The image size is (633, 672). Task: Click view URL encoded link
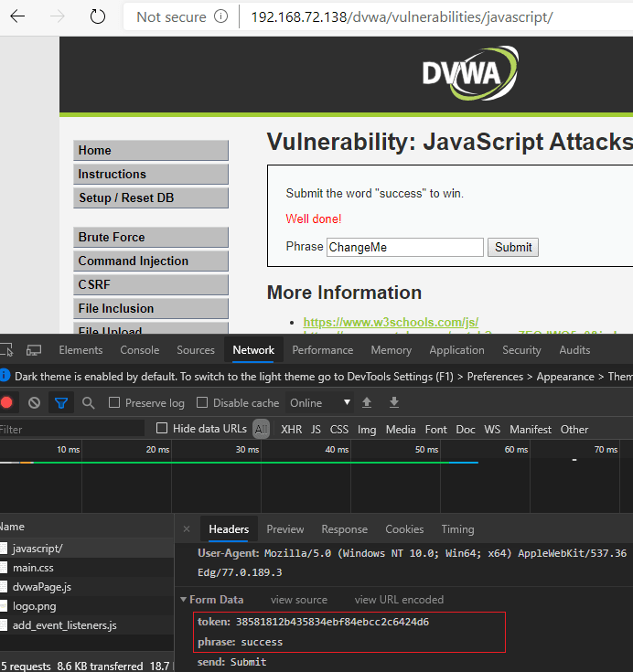pos(399,600)
